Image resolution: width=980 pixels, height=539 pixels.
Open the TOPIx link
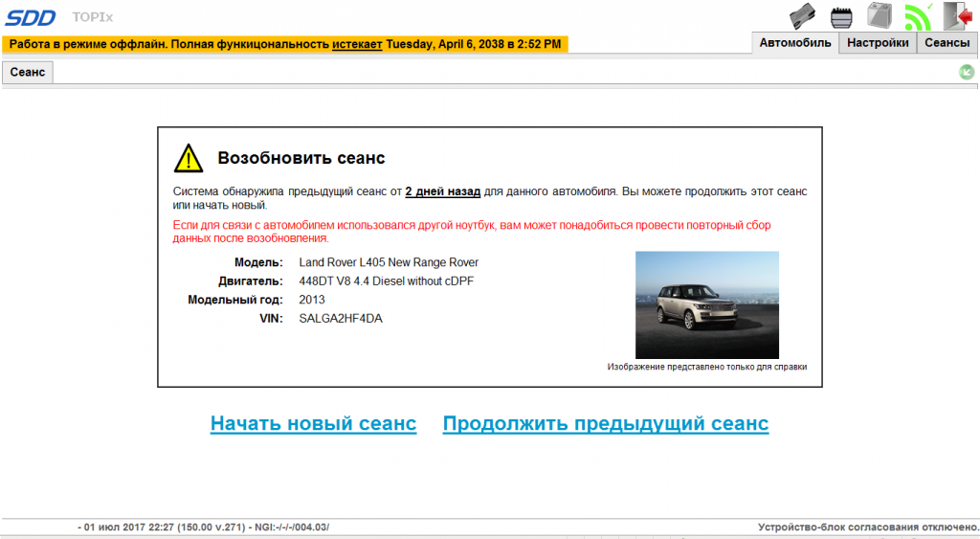(x=93, y=17)
